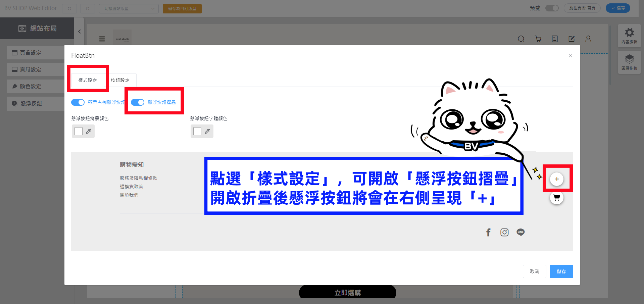Click the 立即選購 button

click(348, 292)
